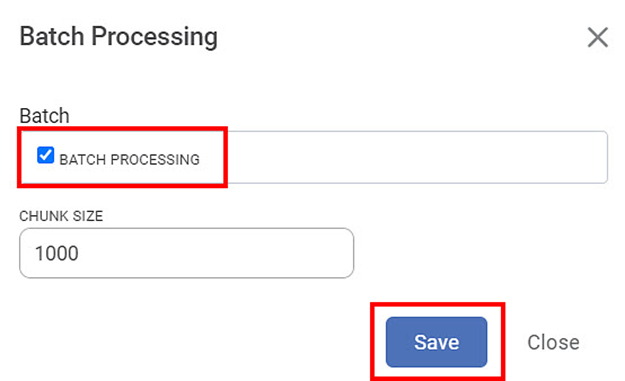Image resolution: width=625 pixels, height=381 pixels.
Task: Save the batch processing settings
Action: pyautogui.click(x=436, y=342)
